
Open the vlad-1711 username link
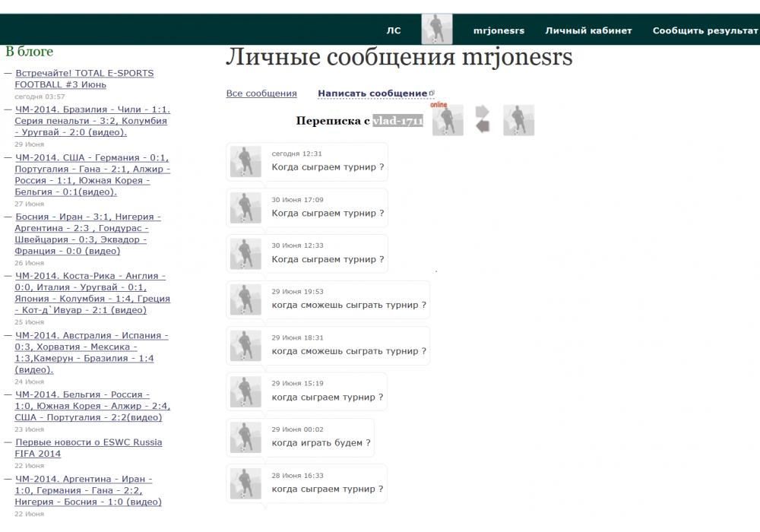(397, 121)
